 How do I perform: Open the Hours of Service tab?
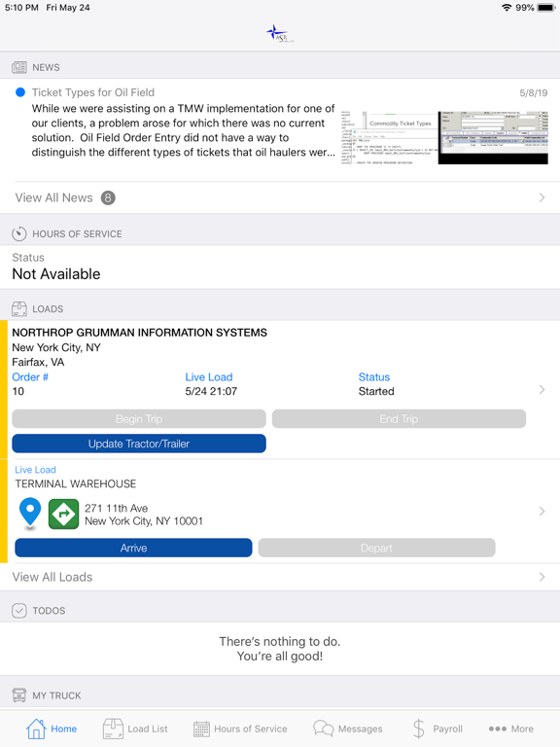coord(240,729)
